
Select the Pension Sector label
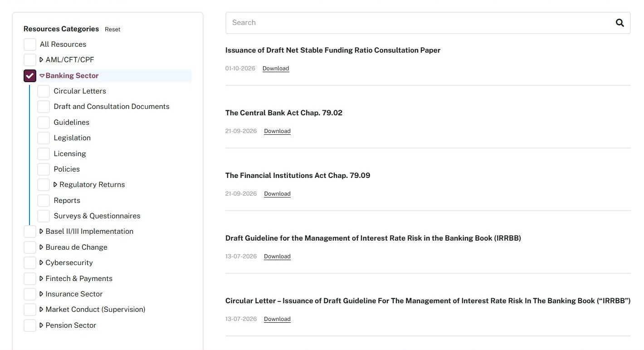click(x=71, y=325)
